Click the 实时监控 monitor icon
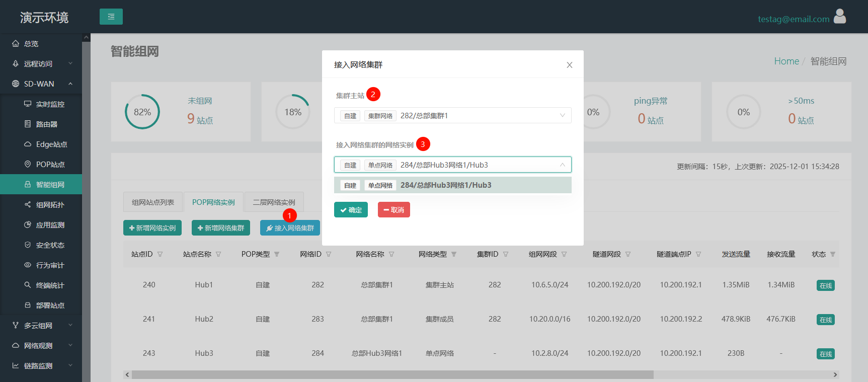The height and width of the screenshot is (382, 868). coord(28,104)
